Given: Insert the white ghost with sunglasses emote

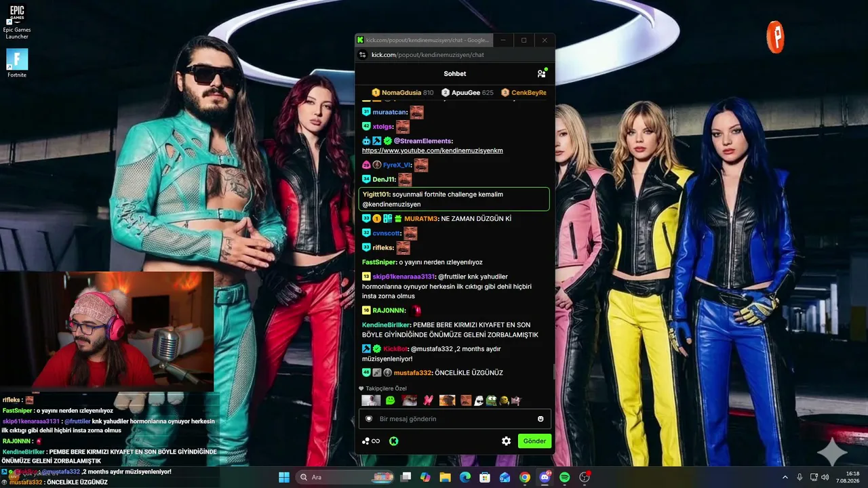Looking at the screenshot, I should pos(479,401).
